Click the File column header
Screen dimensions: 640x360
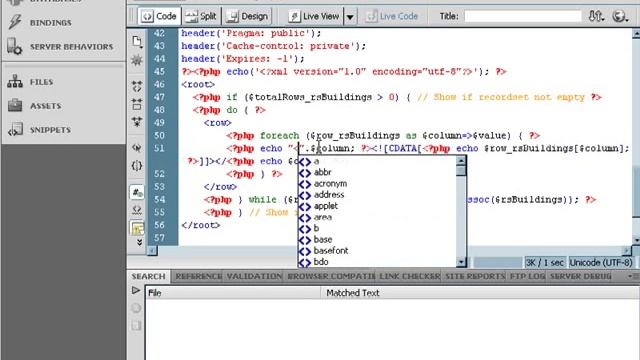click(233, 293)
